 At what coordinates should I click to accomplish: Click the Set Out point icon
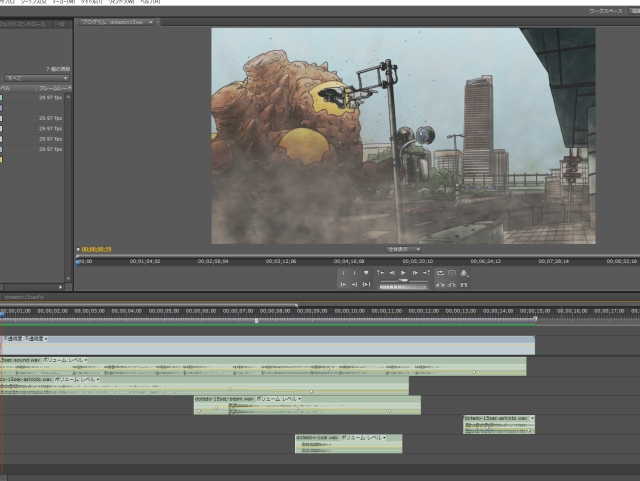354,272
